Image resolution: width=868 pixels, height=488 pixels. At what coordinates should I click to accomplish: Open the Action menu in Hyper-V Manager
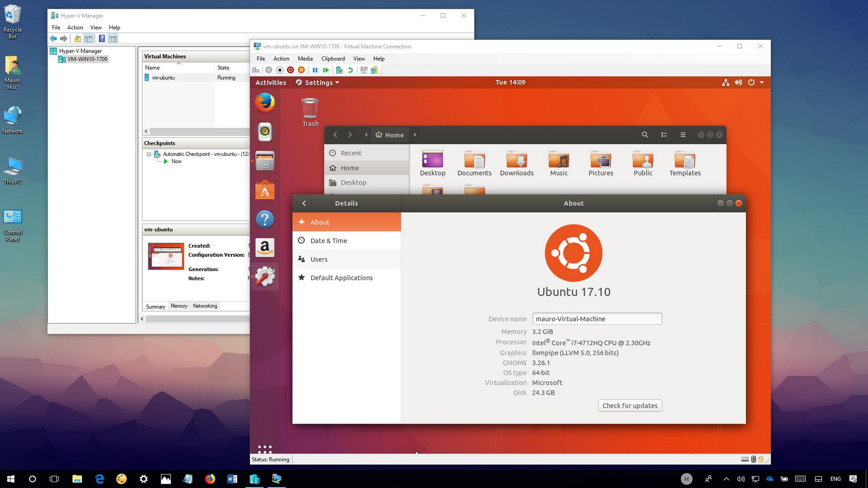74,27
